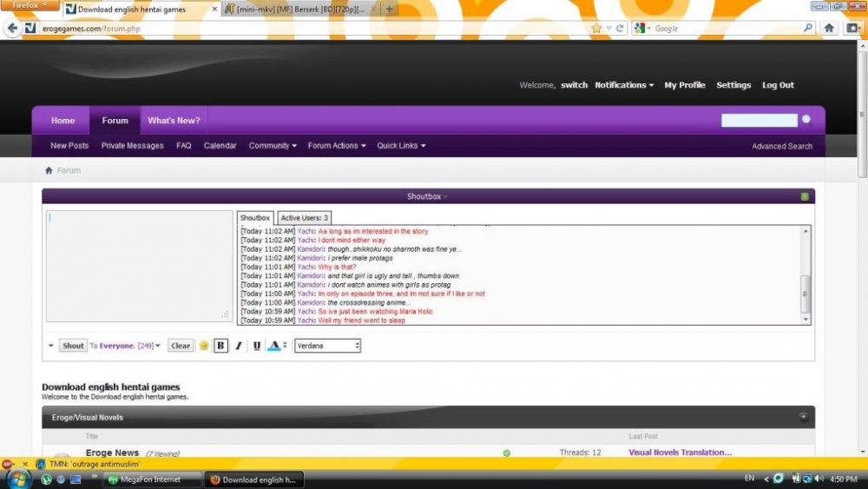
Task: Go to the Firefox home page icon
Action: point(829,29)
